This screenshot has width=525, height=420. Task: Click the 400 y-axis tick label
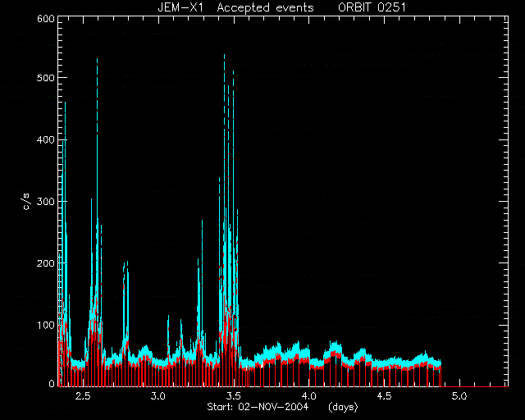(x=46, y=139)
